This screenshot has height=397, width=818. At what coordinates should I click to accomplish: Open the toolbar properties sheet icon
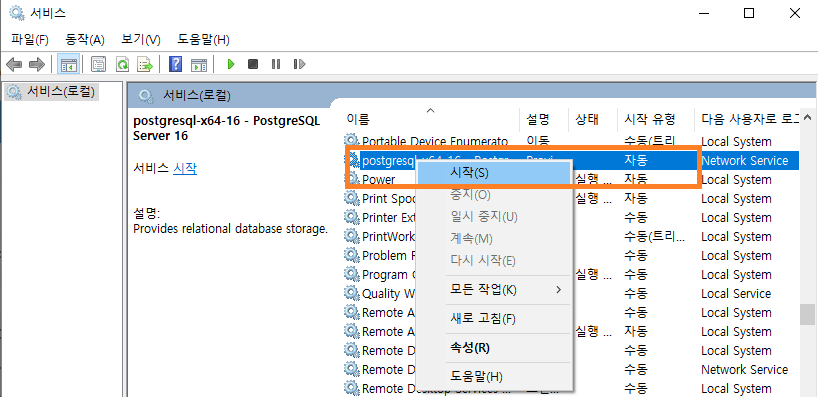pos(99,64)
